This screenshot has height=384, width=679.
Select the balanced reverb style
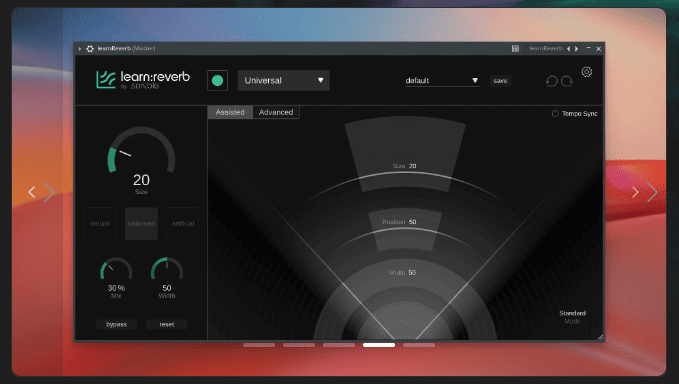click(141, 223)
